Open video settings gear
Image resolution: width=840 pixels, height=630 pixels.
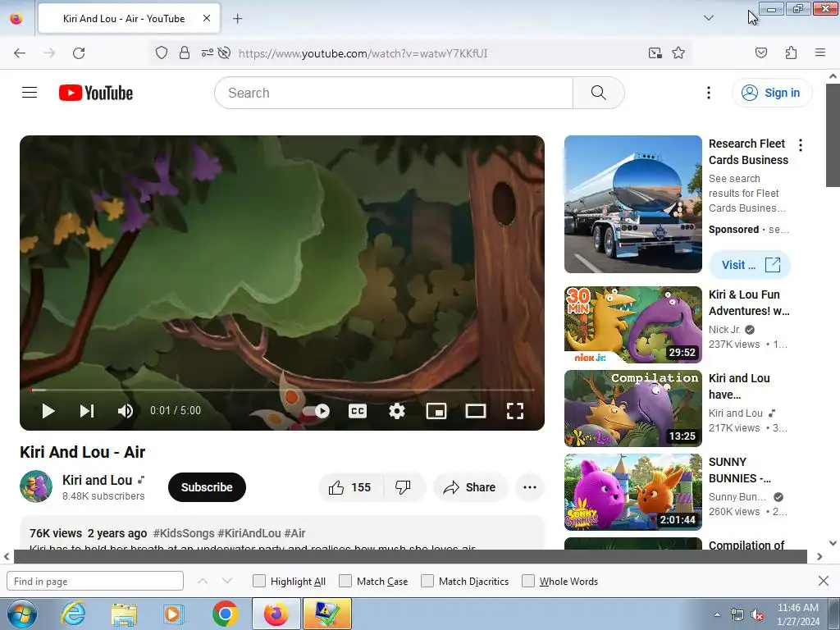coord(397,411)
